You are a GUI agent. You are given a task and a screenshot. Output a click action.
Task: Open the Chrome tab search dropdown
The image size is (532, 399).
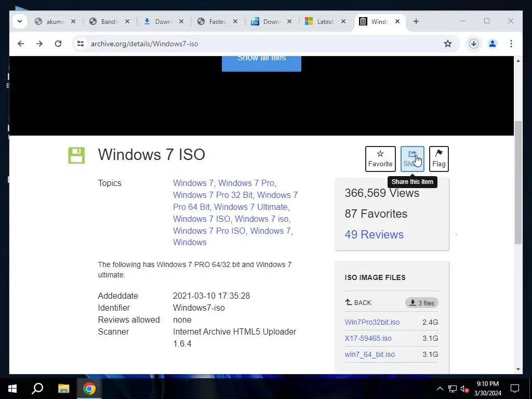pos(20,21)
